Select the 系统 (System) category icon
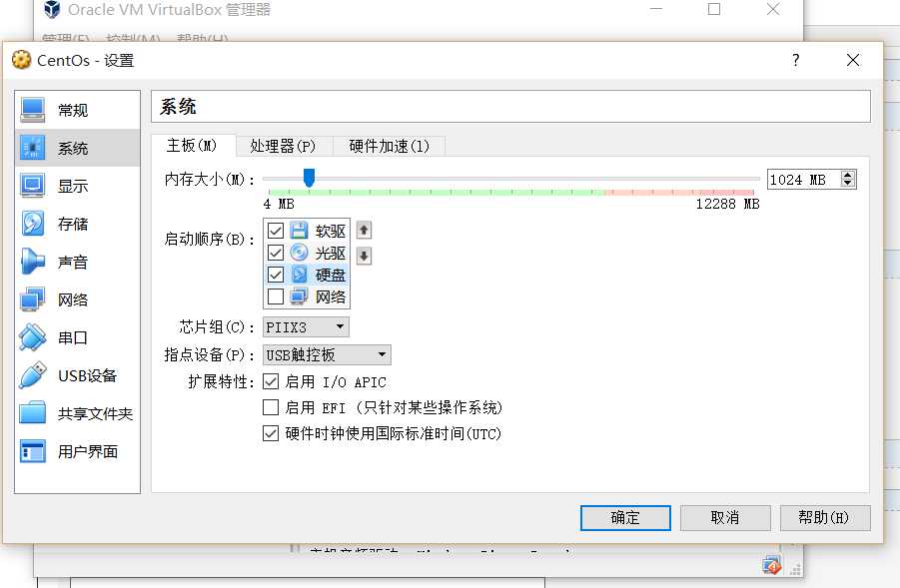The height and width of the screenshot is (588, 900). coord(33,148)
